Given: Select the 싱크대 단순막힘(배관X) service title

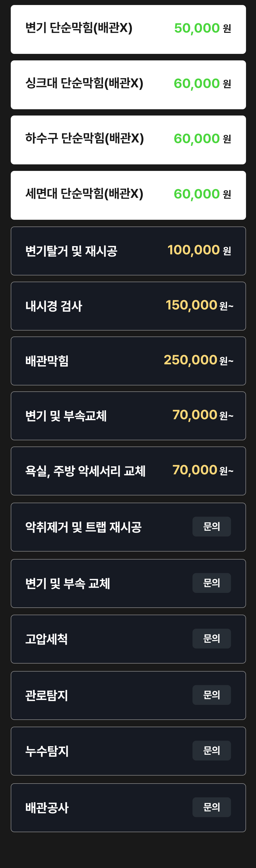Looking at the screenshot, I should 84,83.
